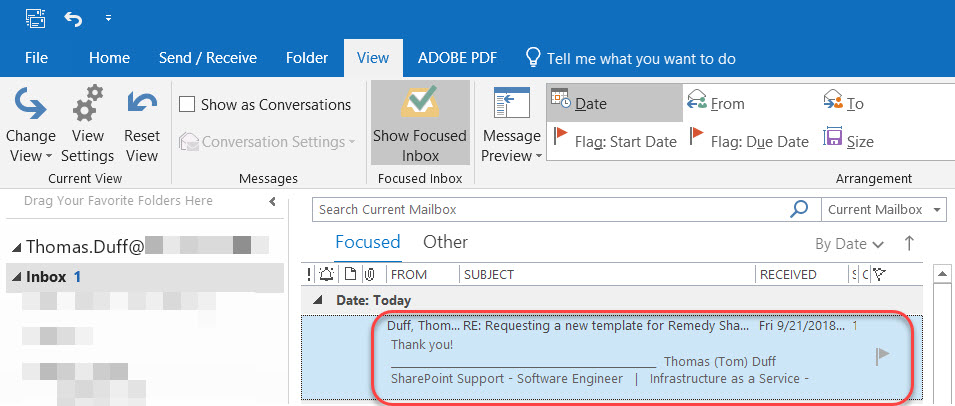Collapse the folder pane with the arrow
955x406 pixels.
pos(273,201)
